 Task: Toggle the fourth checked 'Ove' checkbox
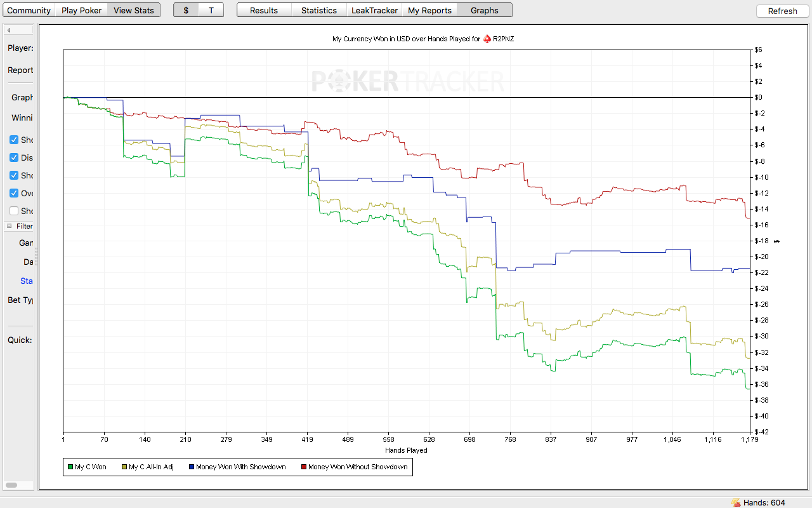[x=14, y=193]
